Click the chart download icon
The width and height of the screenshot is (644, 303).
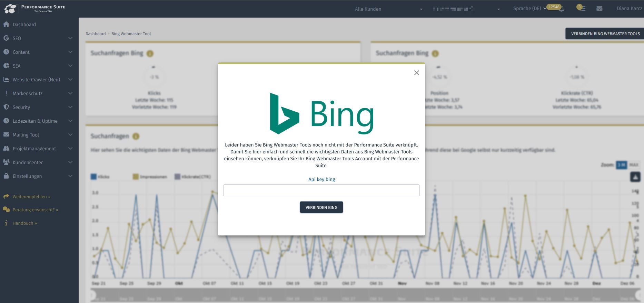coord(635,177)
